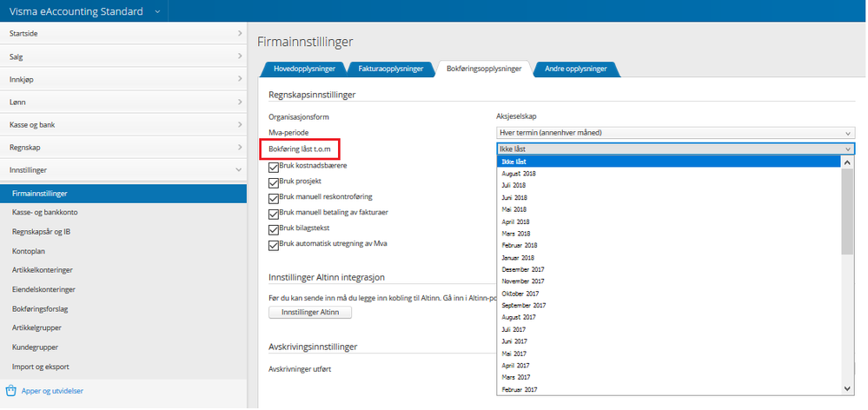The image size is (868, 410).
Task: Select Mars 2018 in lock list
Action: click(x=669, y=234)
